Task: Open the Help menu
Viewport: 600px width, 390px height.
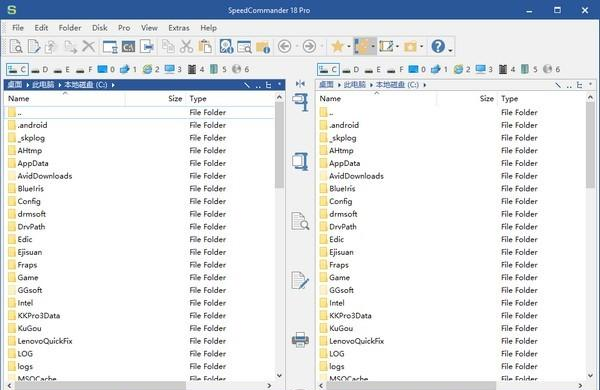Action: (x=208, y=28)
